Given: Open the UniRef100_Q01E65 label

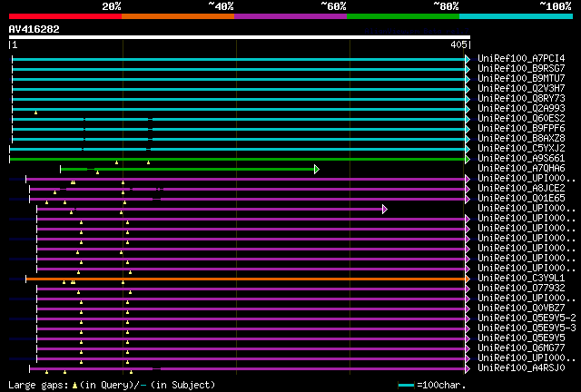Looking at the screenshot, I should click(521, 198).
